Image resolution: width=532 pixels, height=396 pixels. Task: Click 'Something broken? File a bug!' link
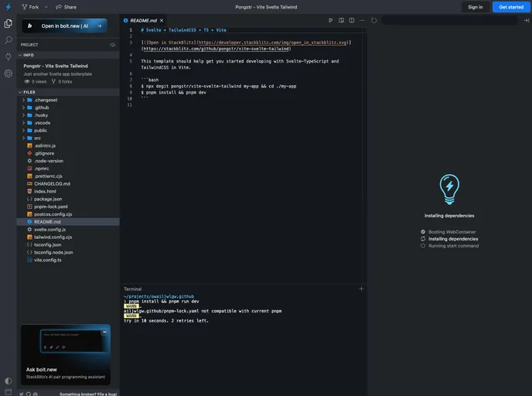[88, 394]
